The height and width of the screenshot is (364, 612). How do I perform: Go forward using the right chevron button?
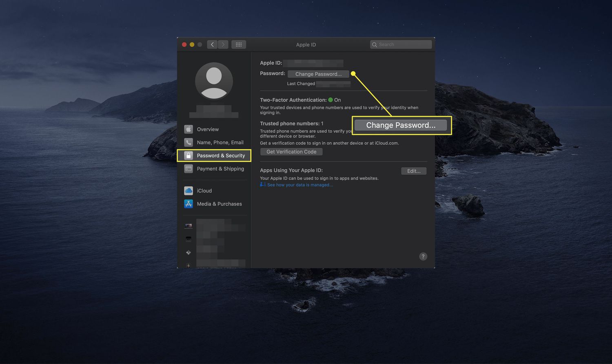tap(223, 44)
